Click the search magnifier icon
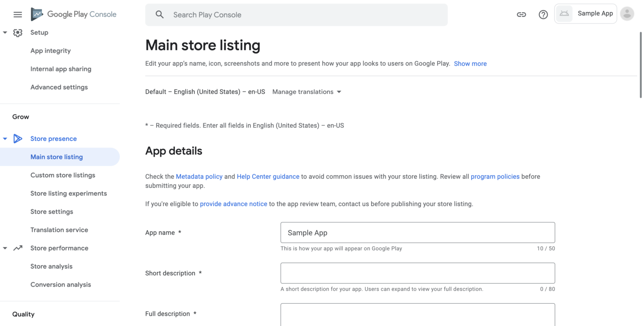The image size is (644, 326). point(160,15)
